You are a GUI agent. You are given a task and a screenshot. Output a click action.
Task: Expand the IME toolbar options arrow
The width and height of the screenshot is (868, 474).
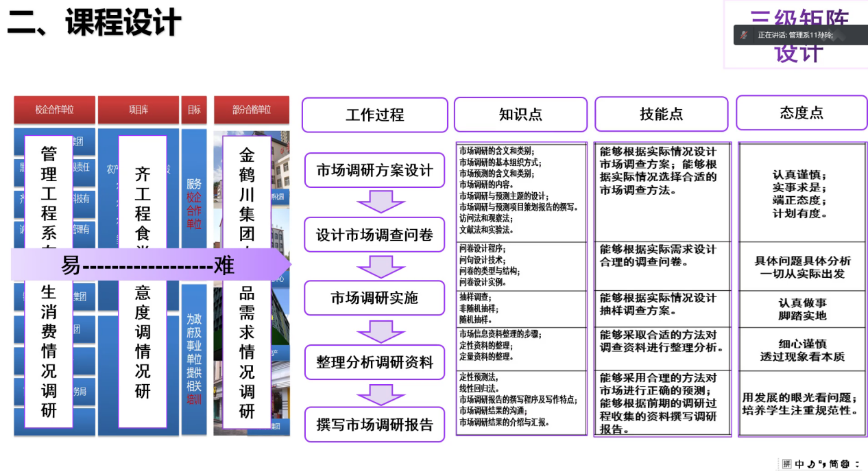pyautogui.click(x=857, y=464)
